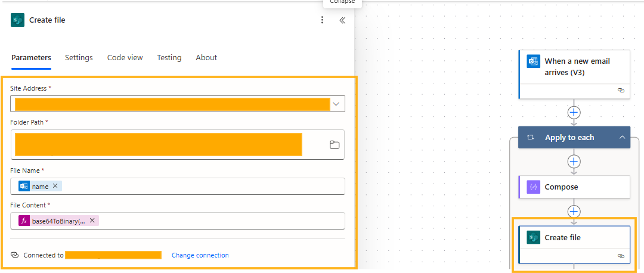Click the Change connection link
644x273 pixels.
click(200, 255)
